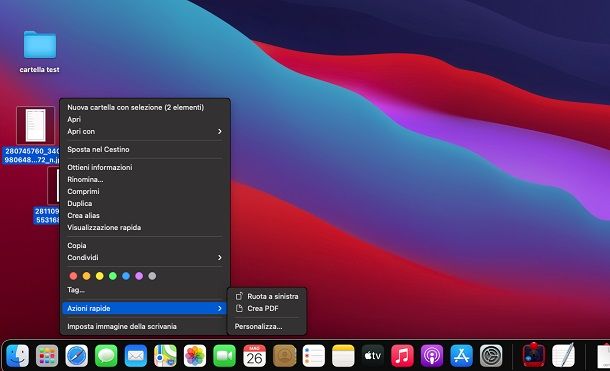Open the Photos app in Dock
Image resolution: width=610 pixels, height=371 pixels.
point(195,355)
